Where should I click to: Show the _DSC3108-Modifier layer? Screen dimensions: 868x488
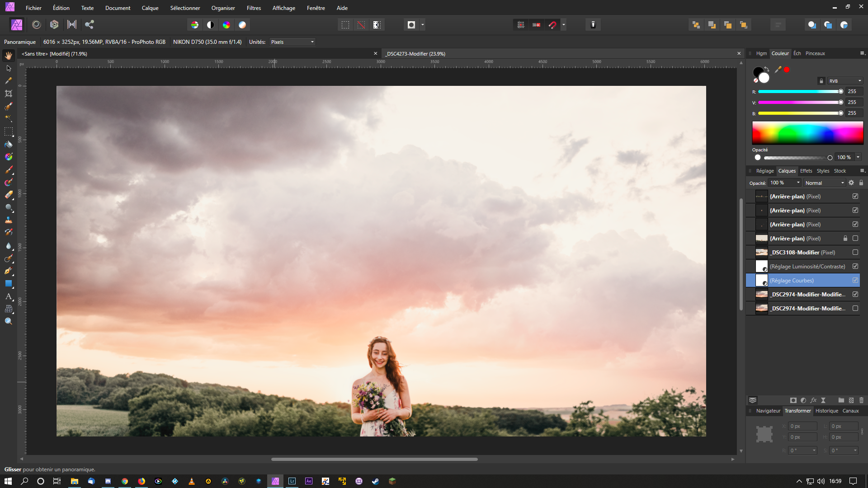pyautogui.click(x=855, y=253)
